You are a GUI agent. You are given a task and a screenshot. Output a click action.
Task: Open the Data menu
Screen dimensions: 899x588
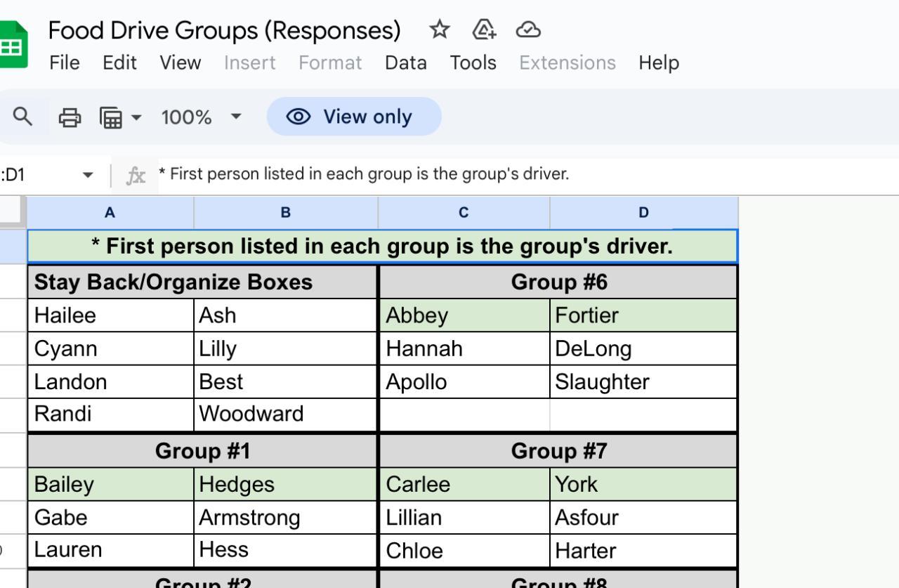[405, 63]
